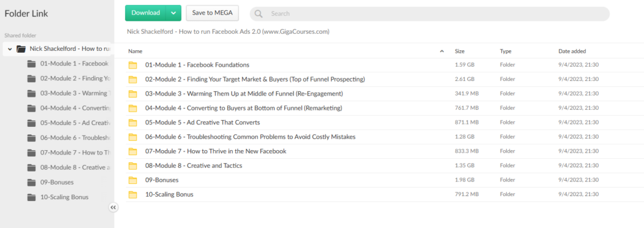Sort by the Date added column header
This screenshot has width=644, height=228.
[572, 52]
